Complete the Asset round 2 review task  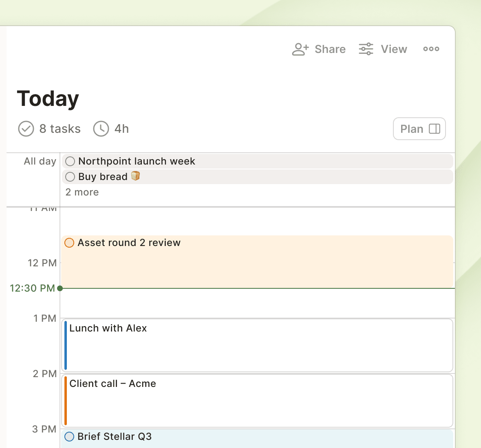[x=69, y=243]
